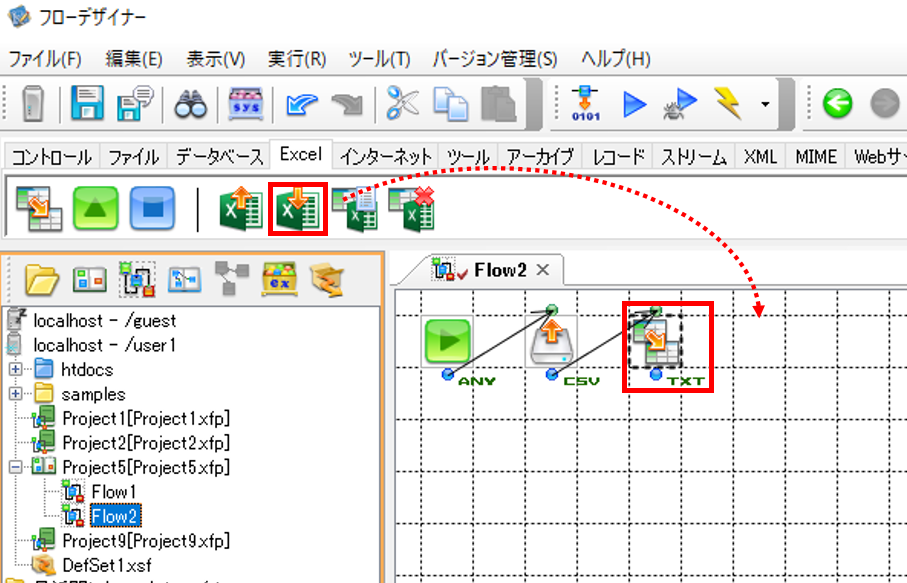Open the ツール(T) menu

(379, 59)
